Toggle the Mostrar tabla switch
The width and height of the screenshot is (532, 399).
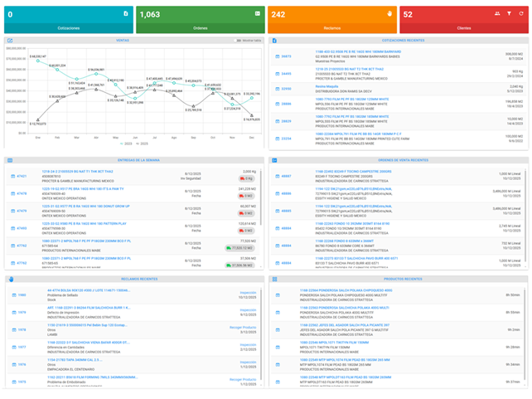tap(239, 40)
